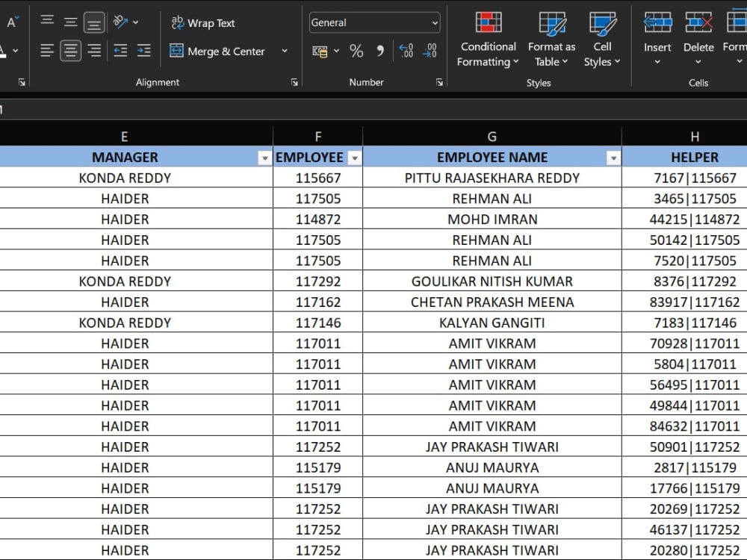Select helper value 83917|117162

(684, 302)
